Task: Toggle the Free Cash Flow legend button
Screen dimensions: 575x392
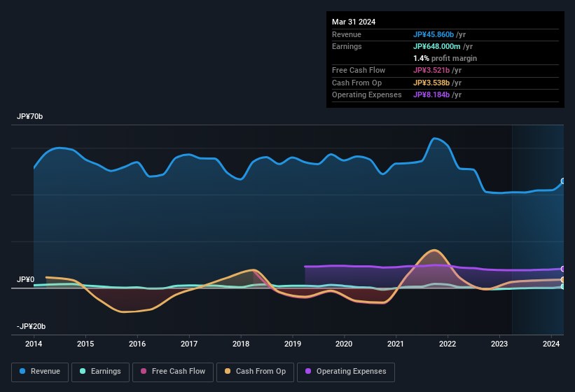Action: point(173,372)
